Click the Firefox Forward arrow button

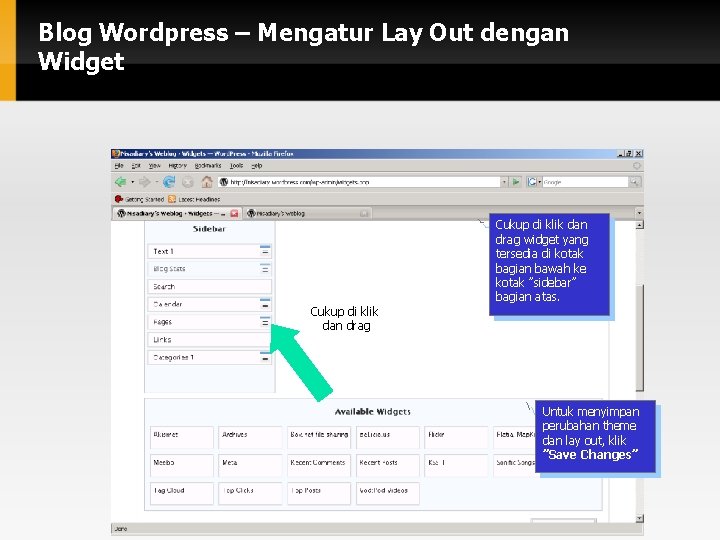click(145, 182)
